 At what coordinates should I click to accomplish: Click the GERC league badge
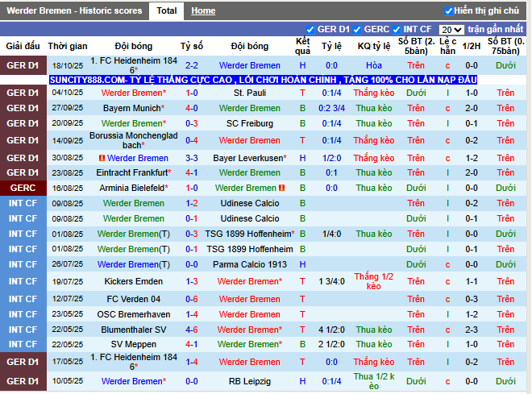point(22,188)
